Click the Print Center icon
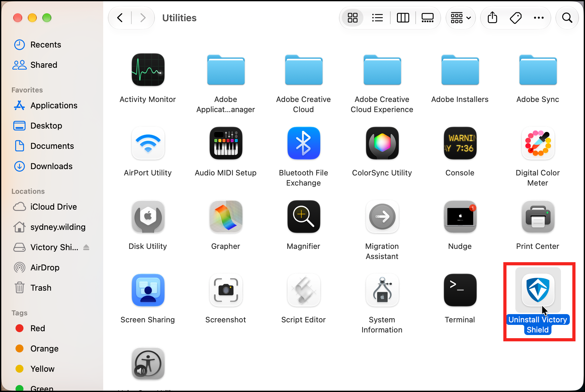585x392 pixels. tap(538, 217)
